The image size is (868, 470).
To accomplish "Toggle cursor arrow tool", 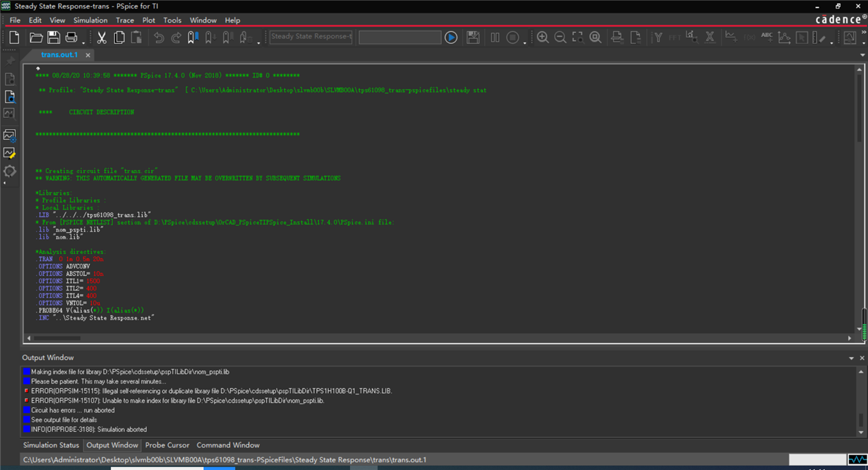I will click(x=802, y=37).
